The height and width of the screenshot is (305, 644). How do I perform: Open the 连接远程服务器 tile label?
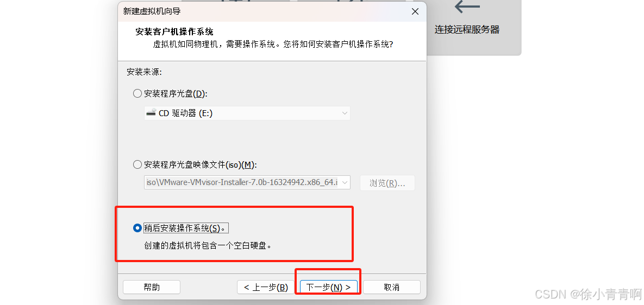point(467,29)
